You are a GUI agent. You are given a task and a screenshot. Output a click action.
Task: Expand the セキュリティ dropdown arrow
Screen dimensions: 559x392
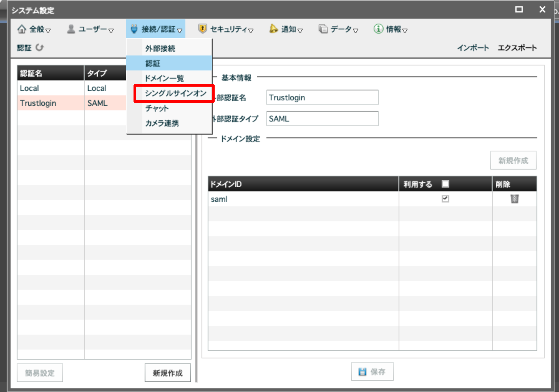click(251, 31)
